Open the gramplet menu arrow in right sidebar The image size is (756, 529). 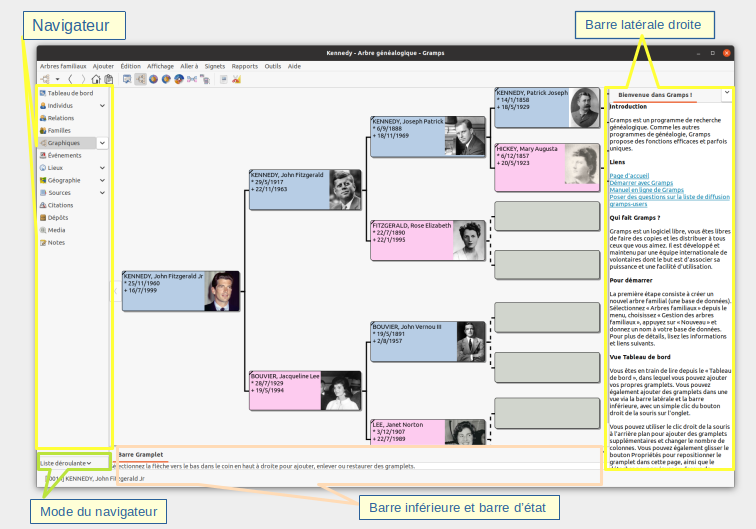click(x=727, y=93)
